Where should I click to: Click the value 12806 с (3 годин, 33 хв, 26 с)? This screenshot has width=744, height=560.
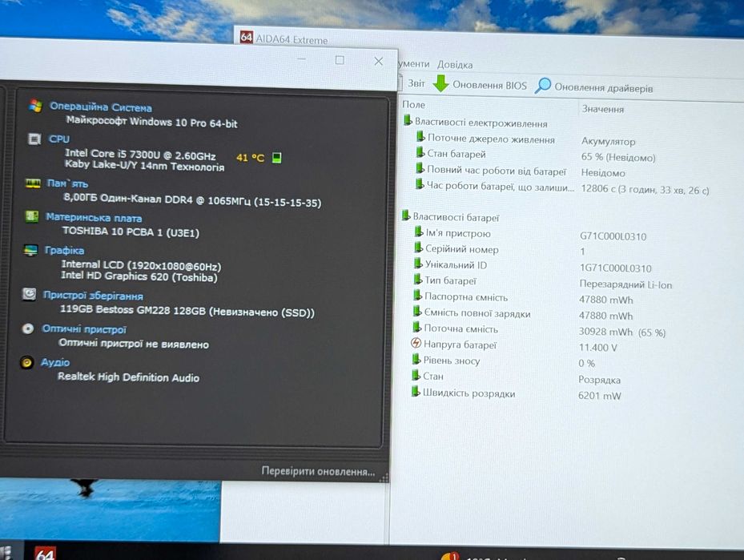pos(645,190)
